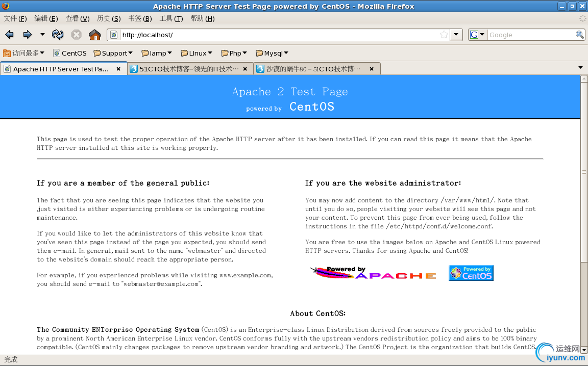Click the Firefox logo in title bar
This screenshot has height=366, width=588.
pyautogui.click(x=6, y=6)
